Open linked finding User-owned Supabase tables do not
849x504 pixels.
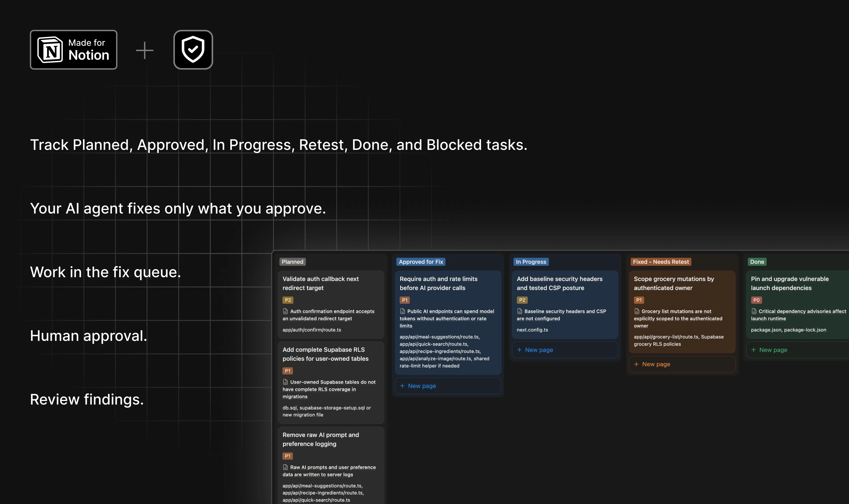click(x=329, y=389)
